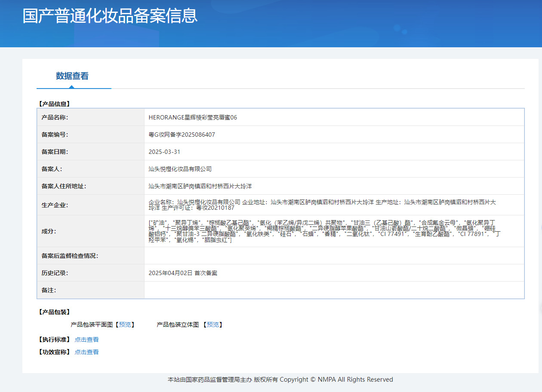The image size is (542, 392).
Task: Click the 备案人 value 汕头悦橙化妆品有限公司
Action: point(180,169)
